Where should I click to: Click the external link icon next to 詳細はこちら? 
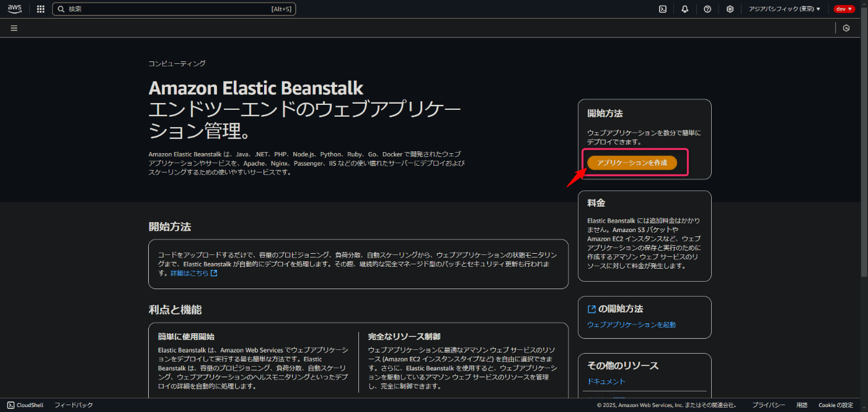tap(214, 273)
